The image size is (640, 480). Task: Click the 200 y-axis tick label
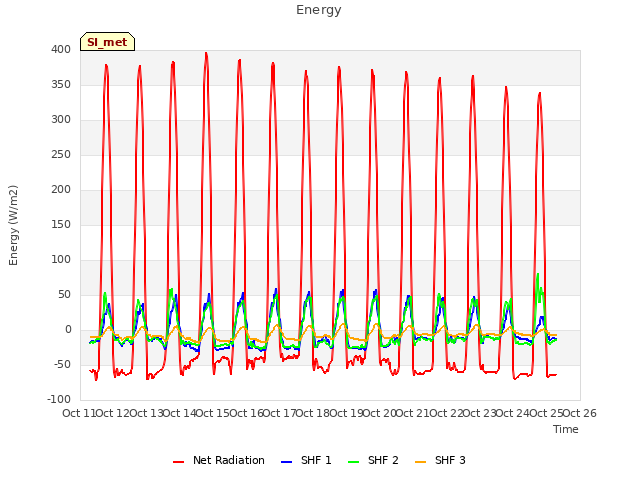[x=61, y=190]
